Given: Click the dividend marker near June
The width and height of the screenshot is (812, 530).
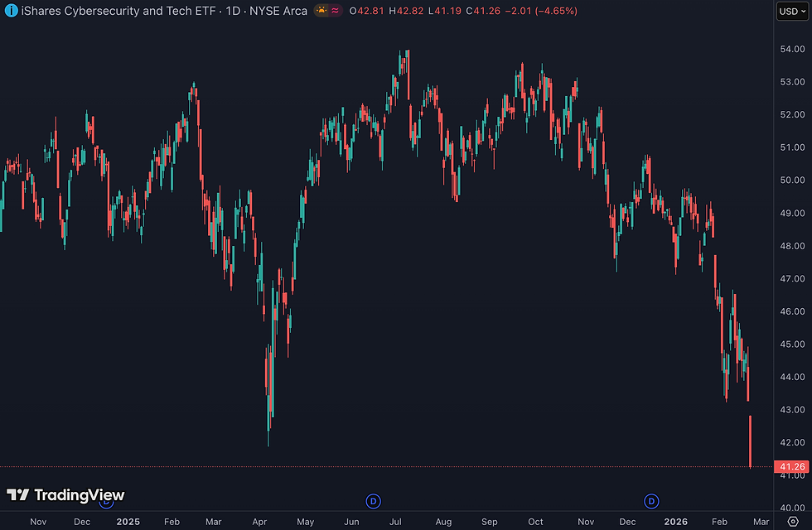Looking at the screenshot, I should point(374,501).
